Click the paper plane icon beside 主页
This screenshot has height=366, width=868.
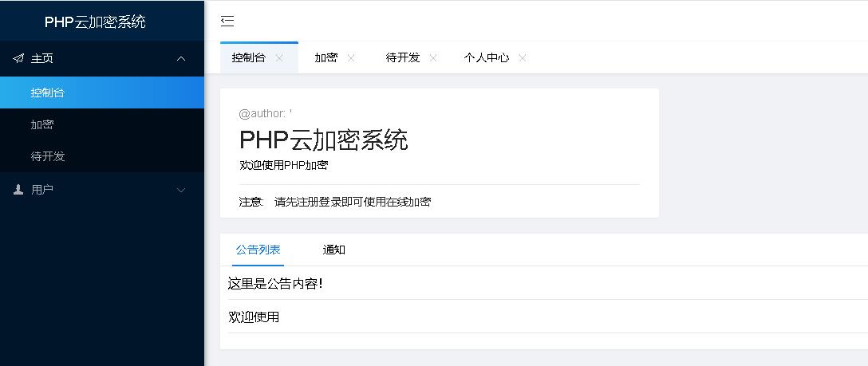tap(18, 58)
